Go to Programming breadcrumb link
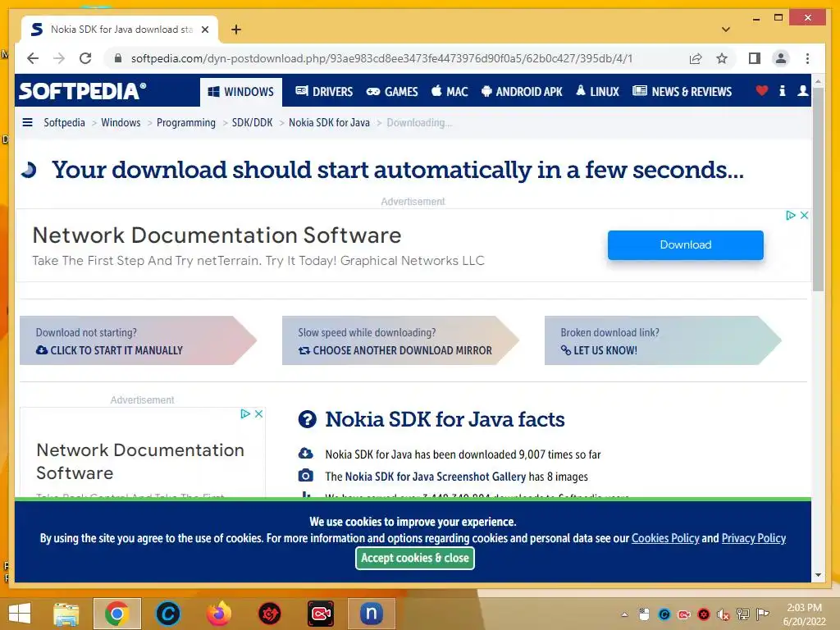 (x=186, y=123)
